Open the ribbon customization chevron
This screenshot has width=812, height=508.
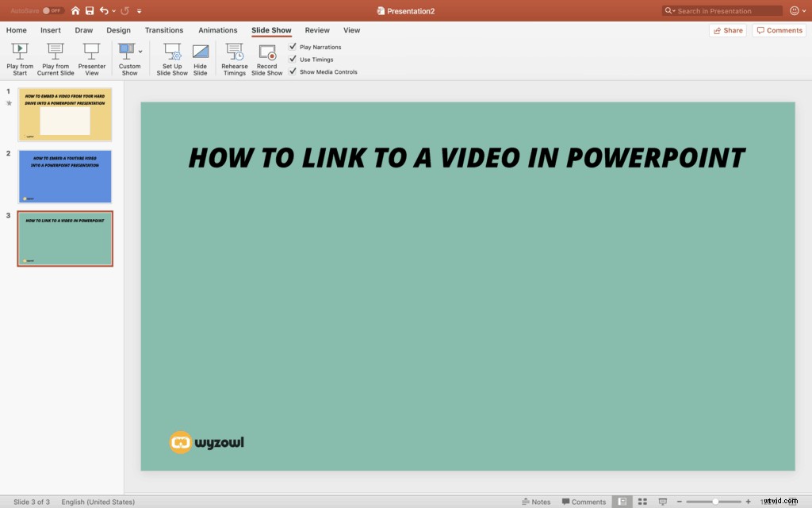pos(140,10)
